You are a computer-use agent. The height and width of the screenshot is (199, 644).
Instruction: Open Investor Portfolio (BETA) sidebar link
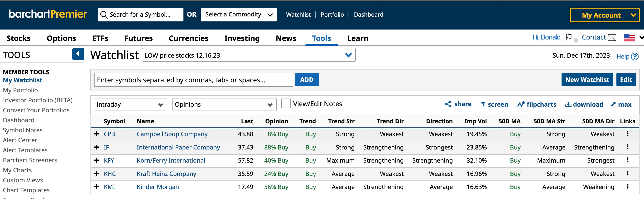(38, 100)
